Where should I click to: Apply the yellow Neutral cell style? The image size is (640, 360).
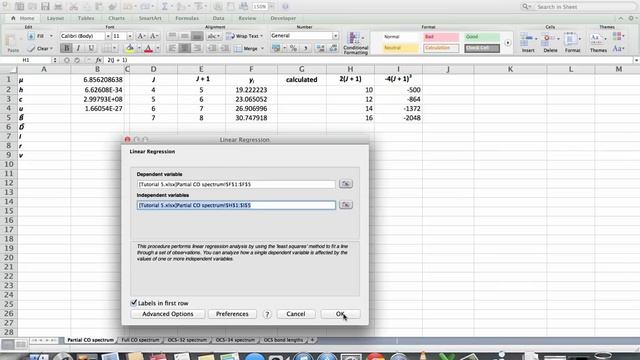401,48
